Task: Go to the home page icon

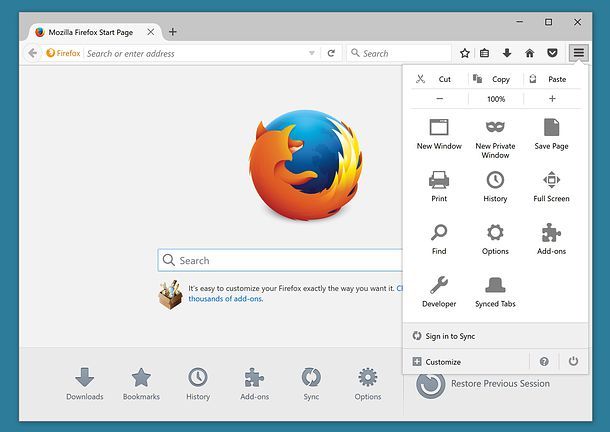Action: [x=529, y=53]
